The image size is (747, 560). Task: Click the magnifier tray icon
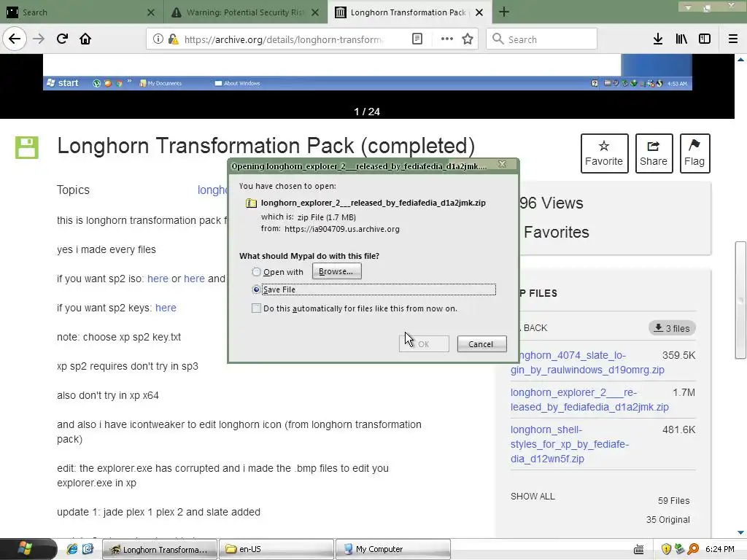(693, 549)
